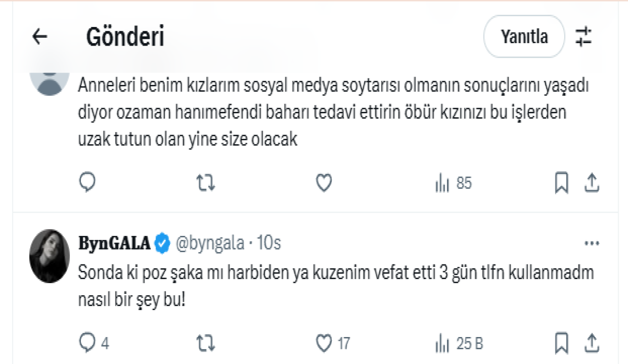Retweet ByngALA's post
This screenshot has height=364, width=628.
coord(206,343)
